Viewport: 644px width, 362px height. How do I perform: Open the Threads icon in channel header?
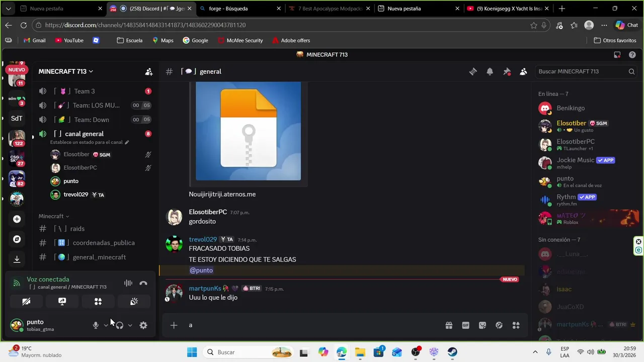[473, 71]
